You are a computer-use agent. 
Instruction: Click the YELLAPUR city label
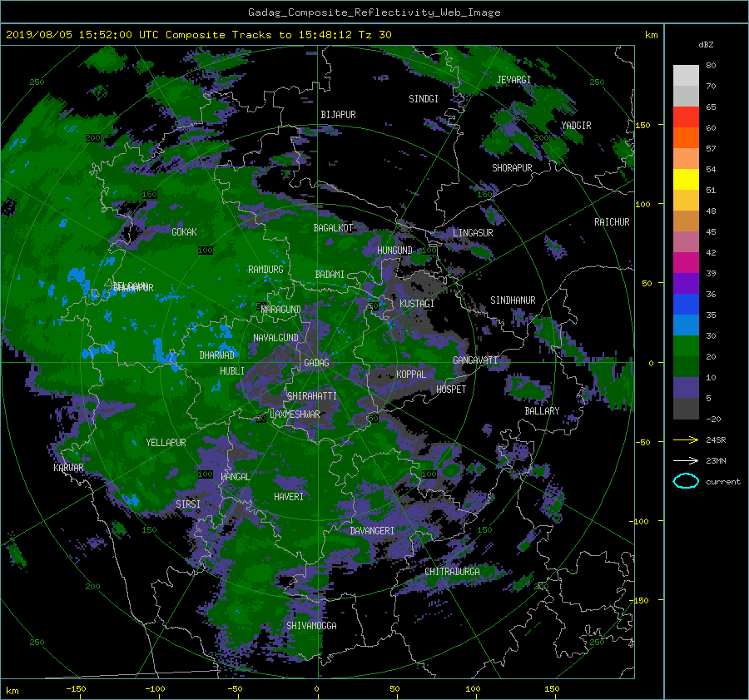[x=166, y=443]
